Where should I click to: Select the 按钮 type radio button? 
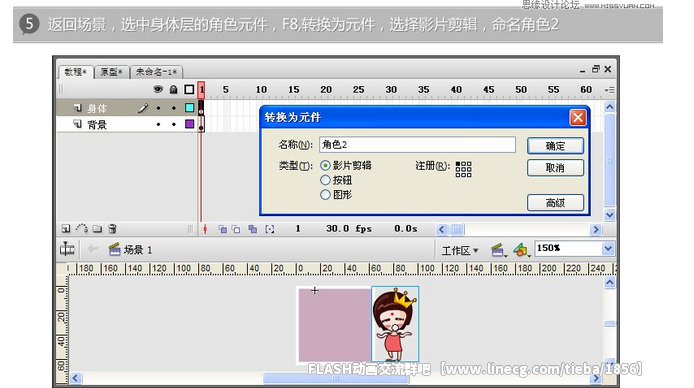point(325,180)
